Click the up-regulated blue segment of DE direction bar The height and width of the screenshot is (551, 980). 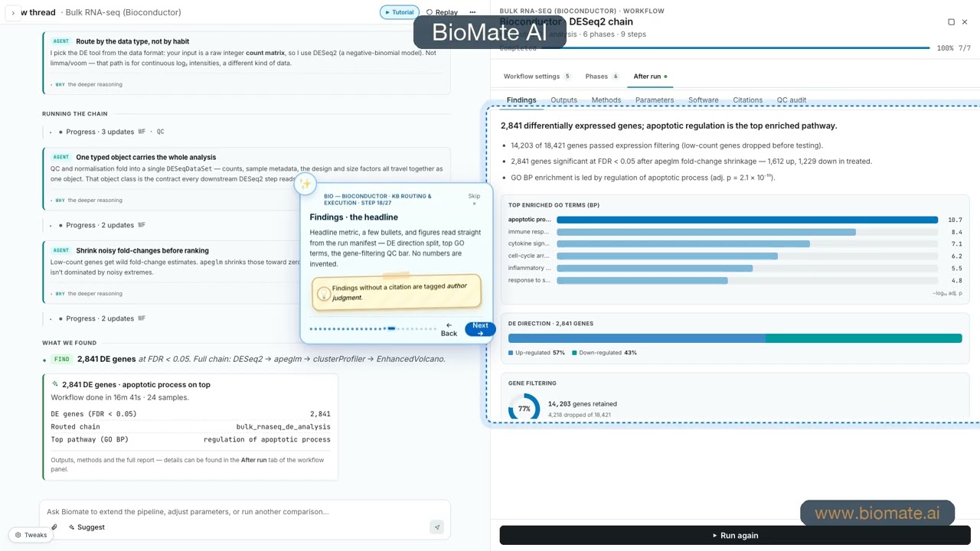point(637,338)
